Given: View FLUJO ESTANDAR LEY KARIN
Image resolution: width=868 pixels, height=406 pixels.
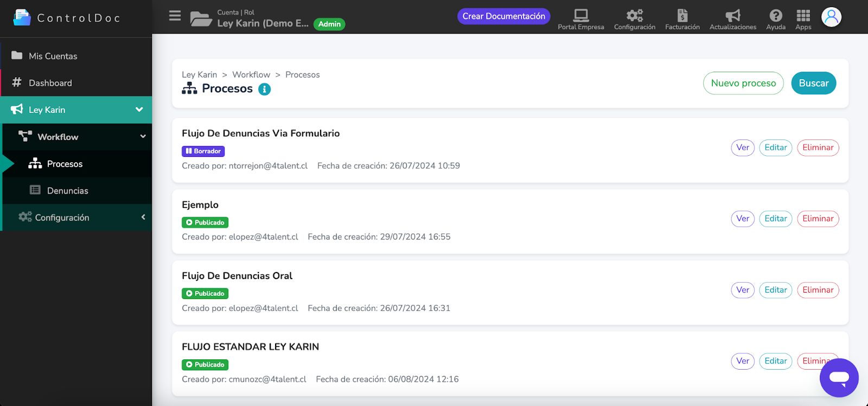Looking at the screenshot, I should point(743,361).
